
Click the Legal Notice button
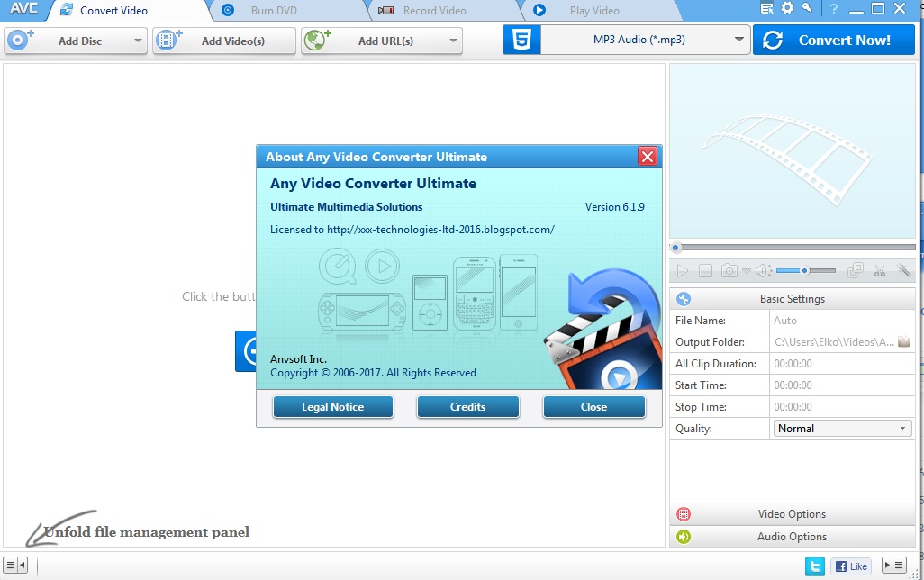(333, 407)
